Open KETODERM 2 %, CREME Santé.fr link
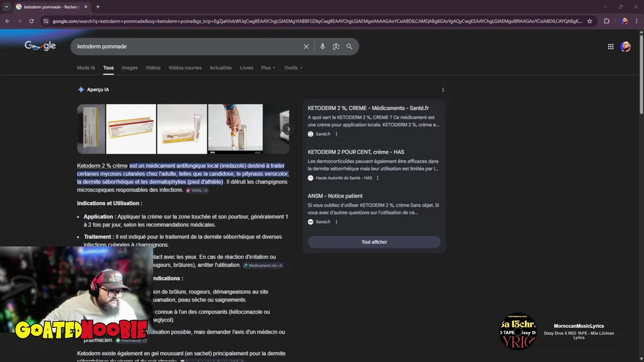The width and height of the screenshot is (644, 362). [368, 108]
